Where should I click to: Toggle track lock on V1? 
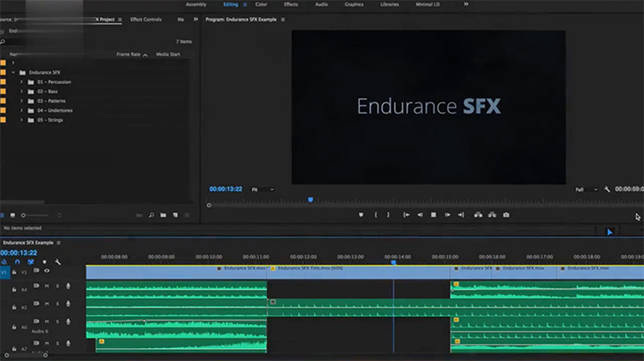14,272
